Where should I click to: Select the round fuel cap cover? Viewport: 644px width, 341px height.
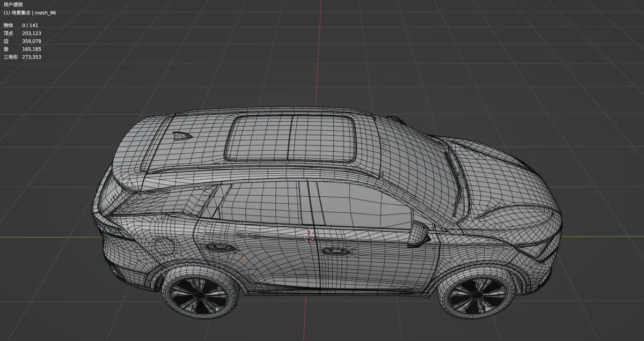pyautogui.click(x=164, y=246)
